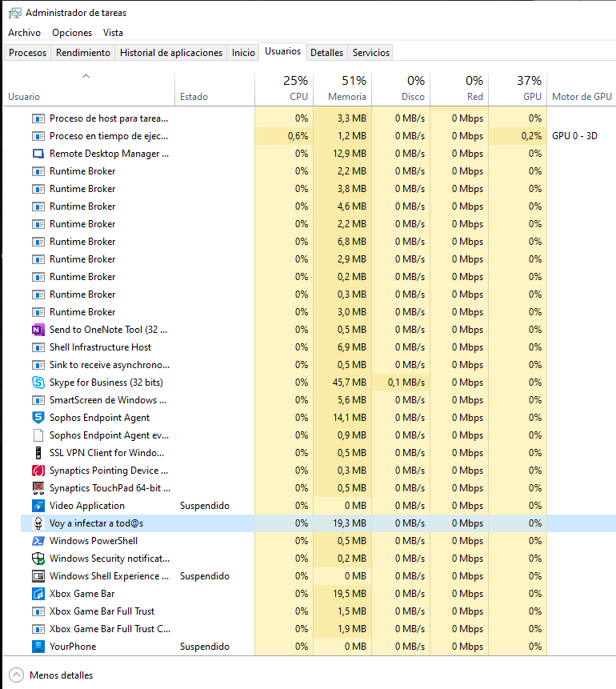Click the YourPhone app icon
Screen dimensions: 616x689
[x=38, y=647]
